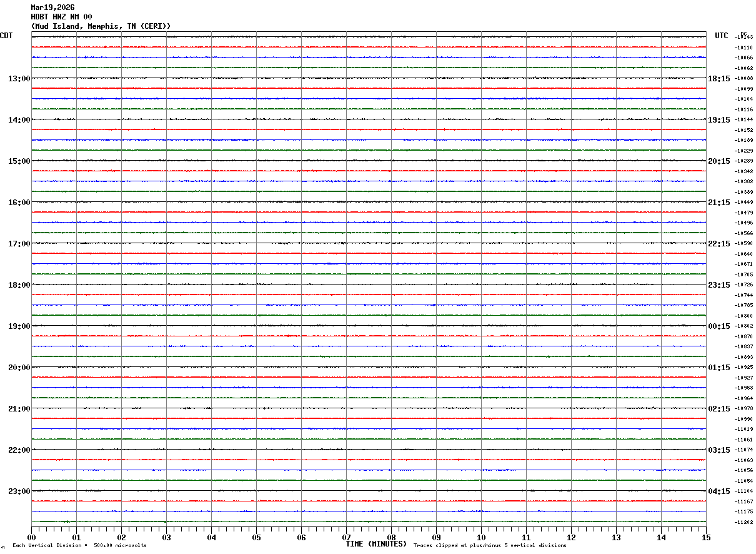Screen dimensions: 756x554
Task: Select the 21:00 CDT row label
Action: (x=19, y=409)
